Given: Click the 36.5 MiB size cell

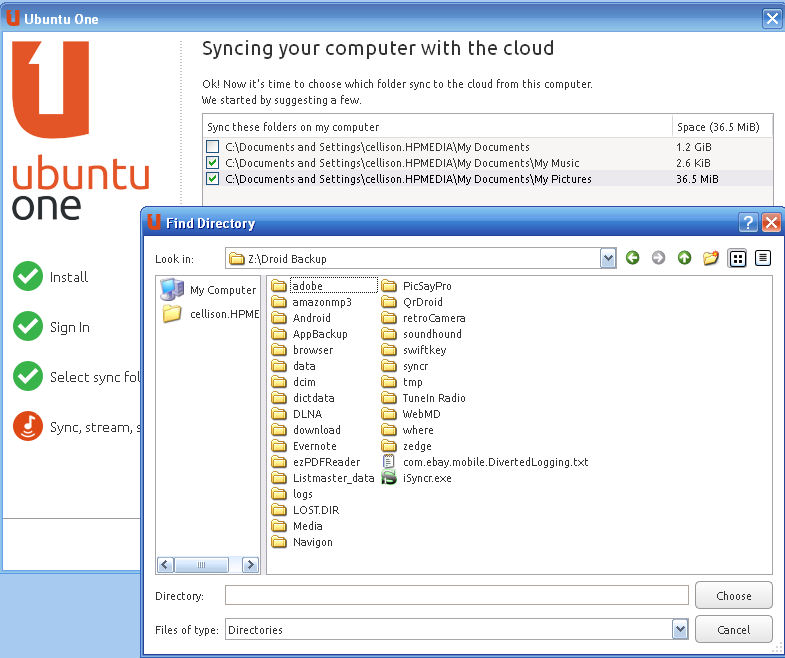Looking at the screenshot, I should pos(697,179).
